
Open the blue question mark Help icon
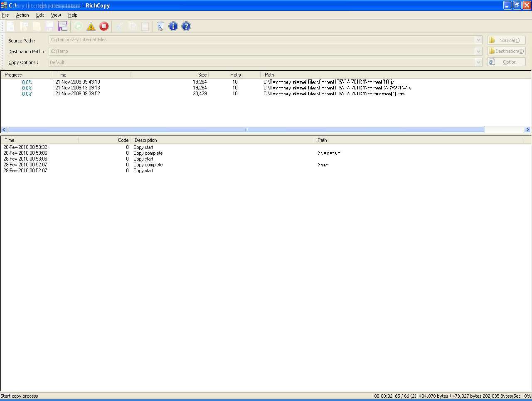[186, 27]
